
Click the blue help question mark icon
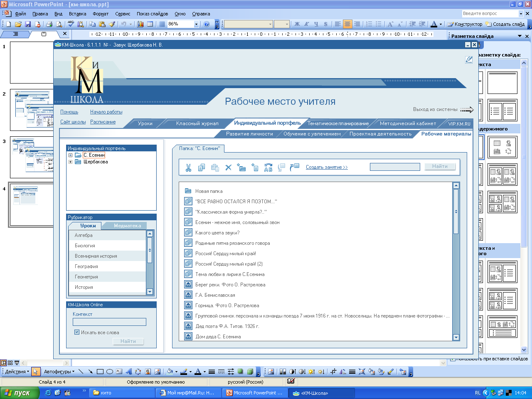[x=207, y=24]
